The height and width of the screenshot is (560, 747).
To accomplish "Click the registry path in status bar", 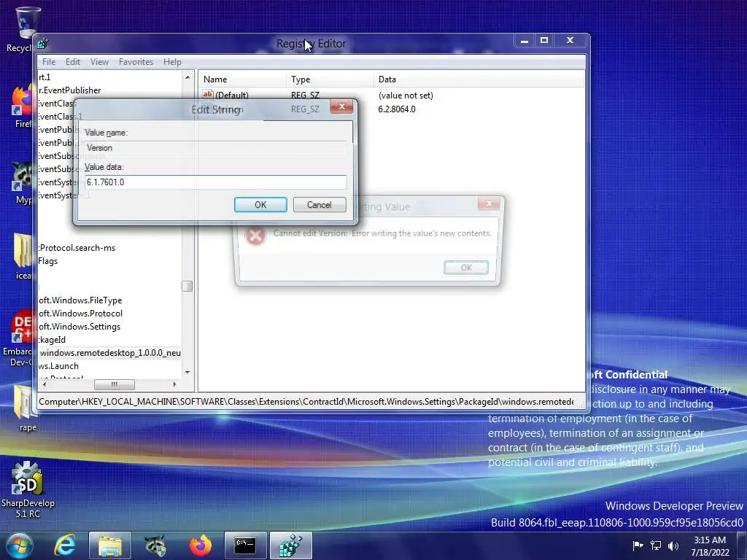I will (x=306, y=402).
